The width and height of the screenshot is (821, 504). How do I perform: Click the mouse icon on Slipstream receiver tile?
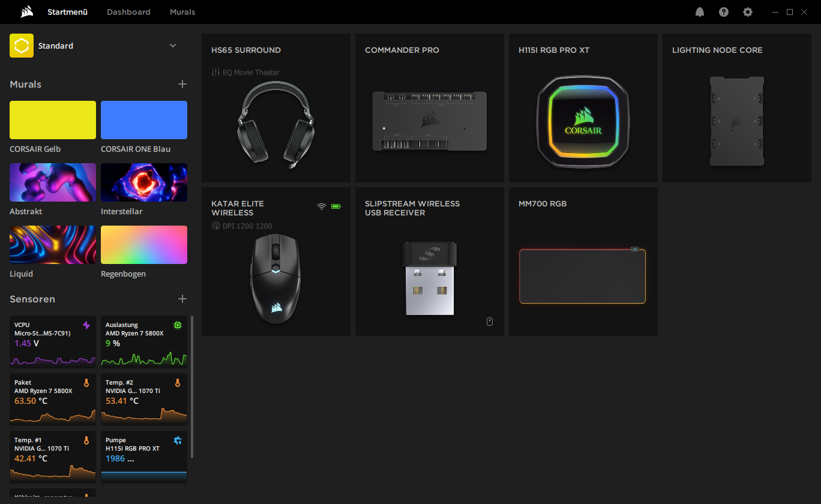(489, 322)
